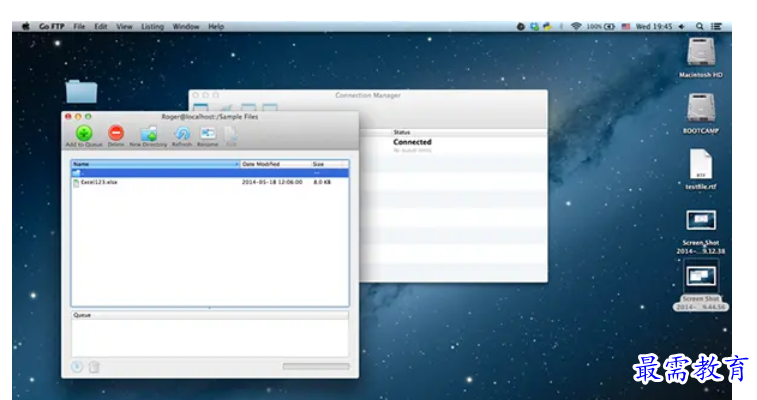This screenshot has height=400, width=757.
Task: Click the Roger@localhost window title bar
Action: click(x=210, y=117)
